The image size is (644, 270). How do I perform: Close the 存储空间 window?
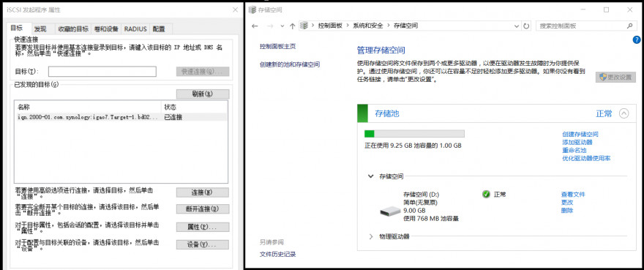tap(630, 10)
